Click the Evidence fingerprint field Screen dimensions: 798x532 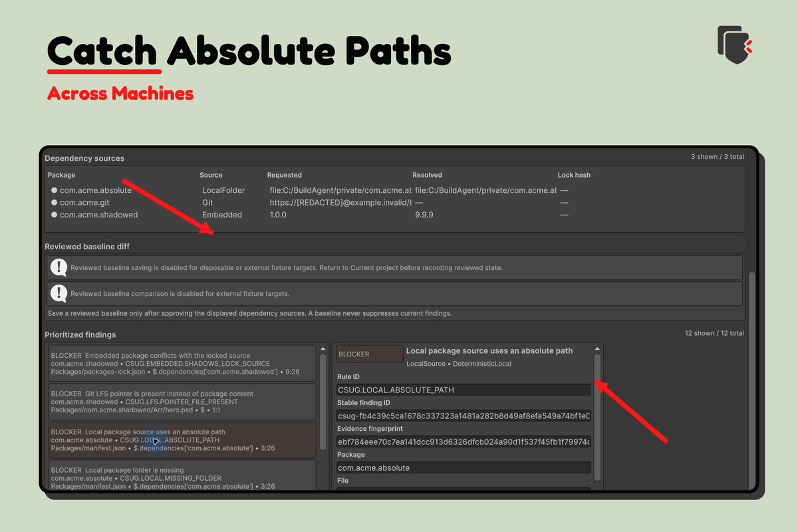(464, 442)
